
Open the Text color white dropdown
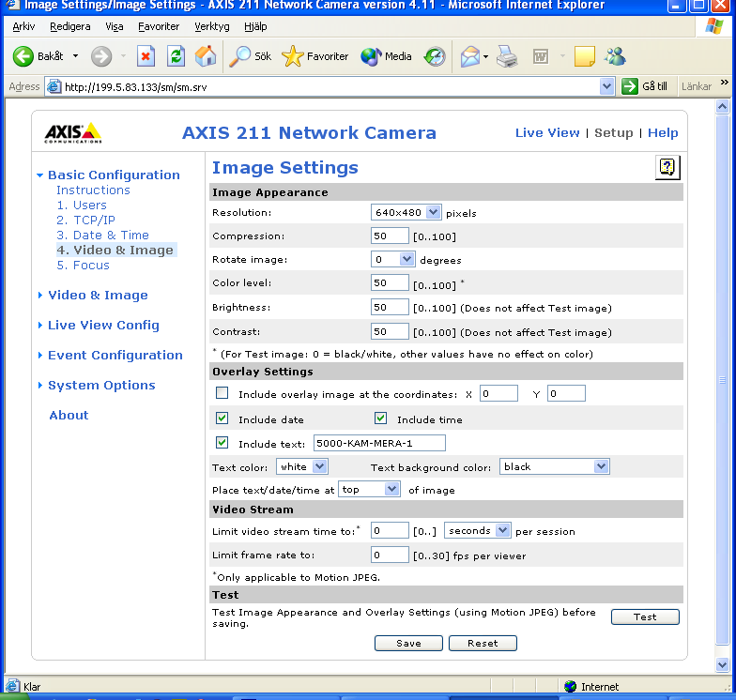click(302, 467)
